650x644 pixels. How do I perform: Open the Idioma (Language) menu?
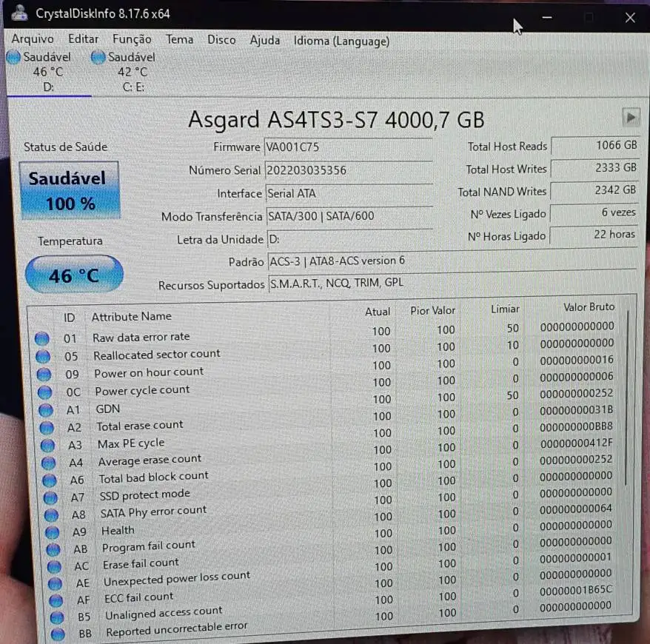click(341, 41)
